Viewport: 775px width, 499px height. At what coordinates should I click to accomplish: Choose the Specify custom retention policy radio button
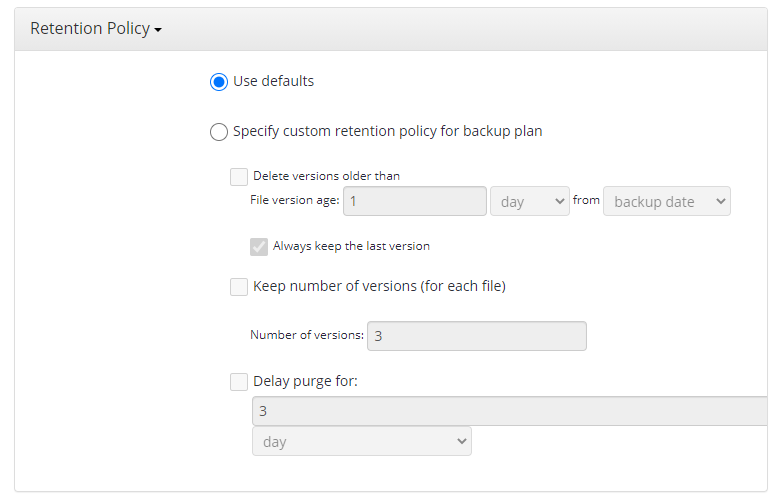(219, 132)
